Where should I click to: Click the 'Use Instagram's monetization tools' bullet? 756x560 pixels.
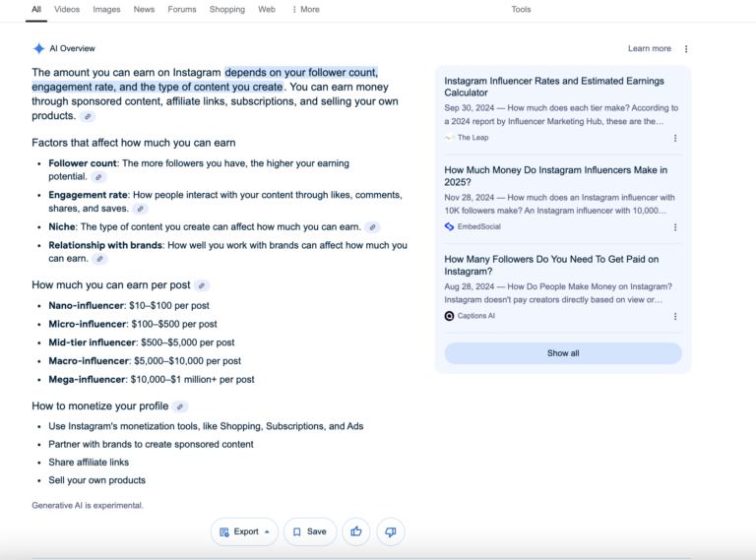[x=206, y=426]
